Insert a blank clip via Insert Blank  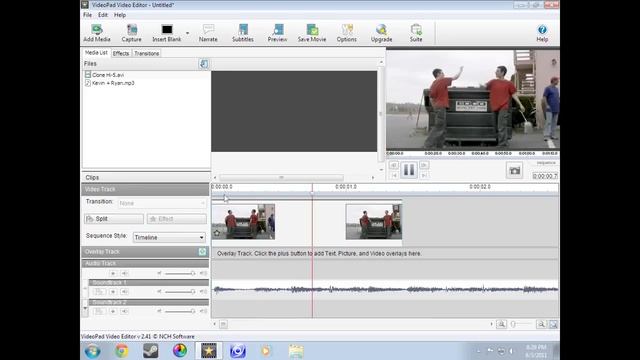(x=167, y=33)
